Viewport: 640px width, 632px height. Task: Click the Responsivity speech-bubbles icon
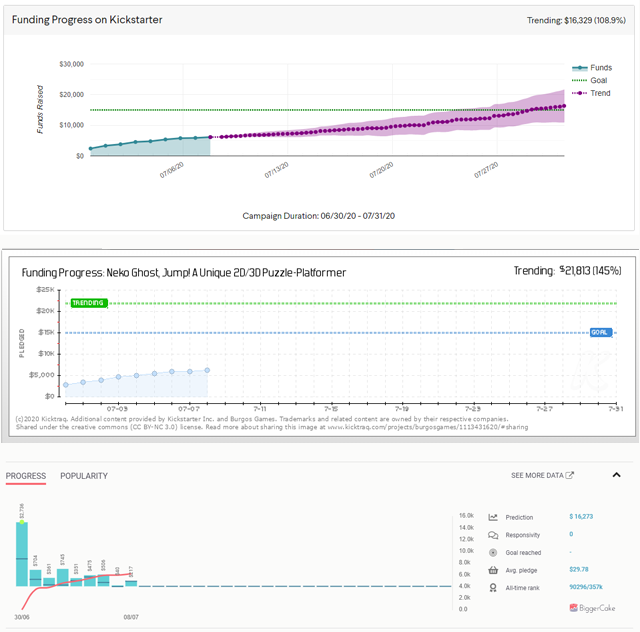click(x=493, y=535)
